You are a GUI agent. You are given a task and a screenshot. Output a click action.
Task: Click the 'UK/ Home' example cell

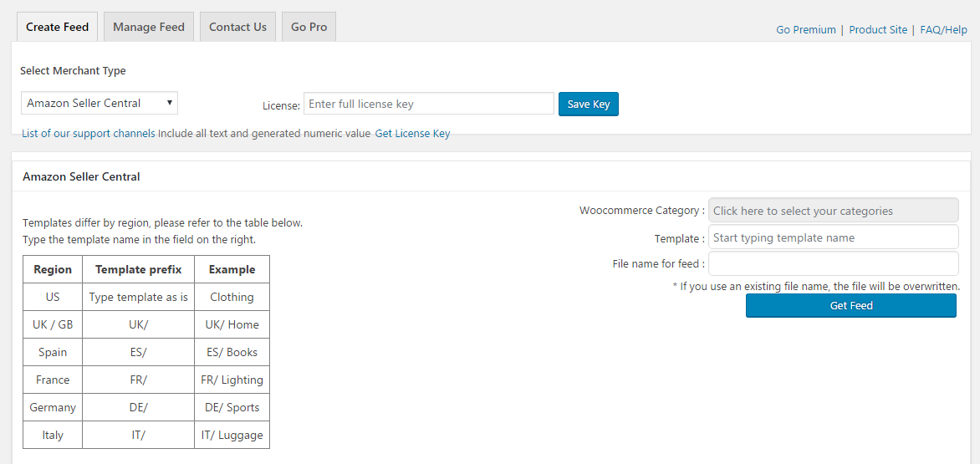point(232,324)
